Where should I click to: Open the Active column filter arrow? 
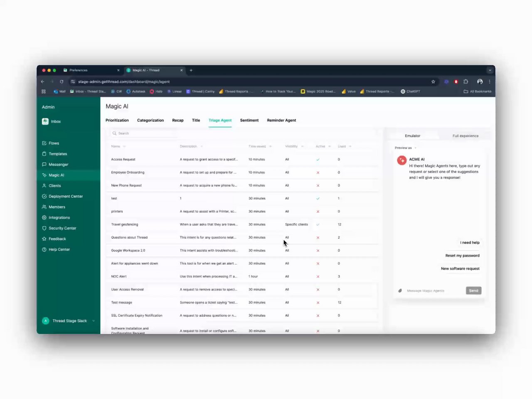pyautogui.click(x=330, y=146)
